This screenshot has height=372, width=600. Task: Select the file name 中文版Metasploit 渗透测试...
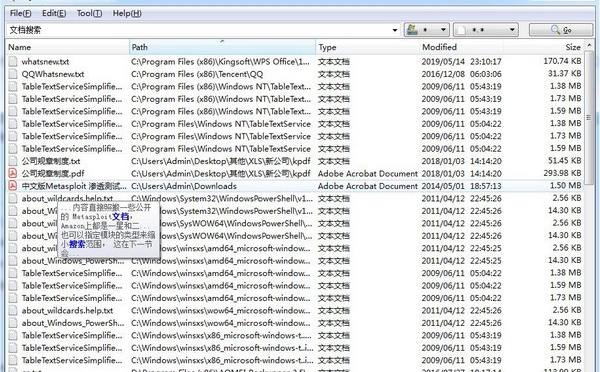click(73, 186)
